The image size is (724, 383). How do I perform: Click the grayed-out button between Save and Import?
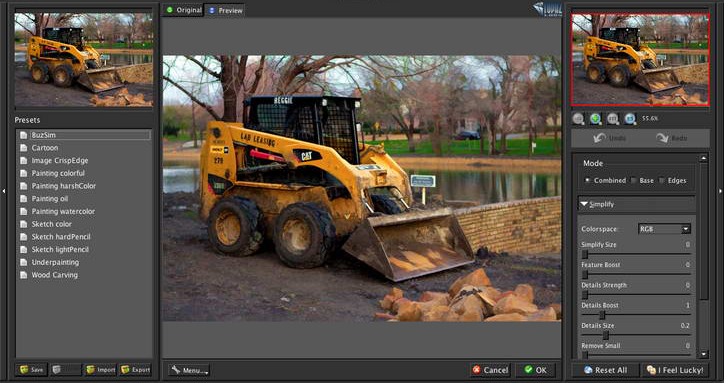pos(65,370)
